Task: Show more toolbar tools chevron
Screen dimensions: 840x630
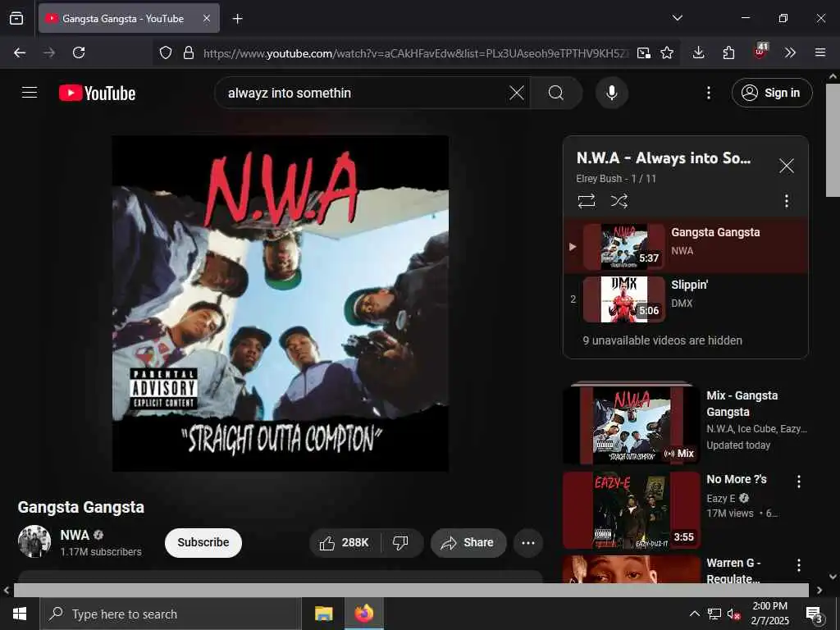Action: click(790, 52)
